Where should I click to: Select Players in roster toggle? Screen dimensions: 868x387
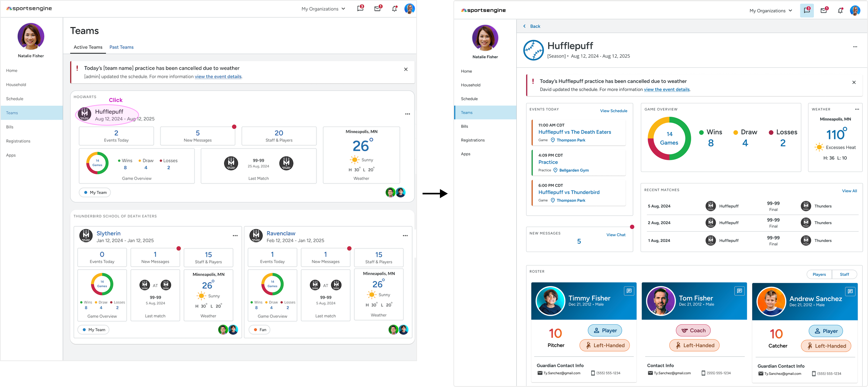tap(819, 274)
